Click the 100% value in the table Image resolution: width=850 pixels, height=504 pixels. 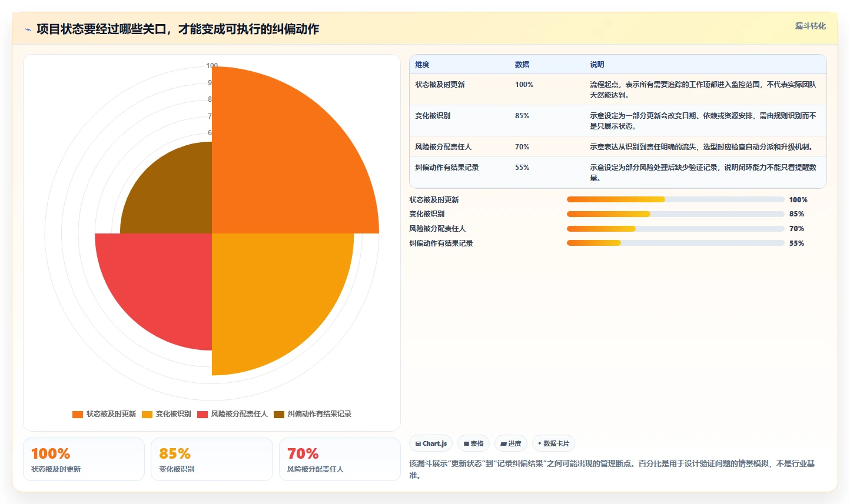pos(524,85)
